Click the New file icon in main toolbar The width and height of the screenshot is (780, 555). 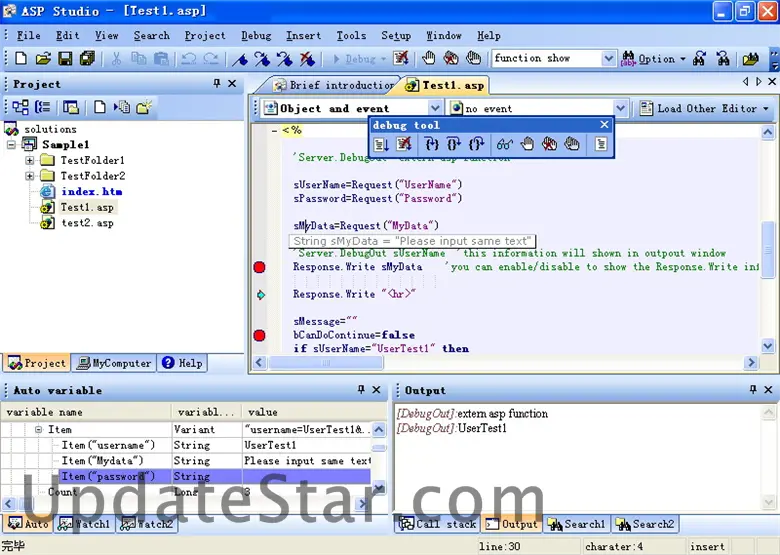tap(21, 59)
